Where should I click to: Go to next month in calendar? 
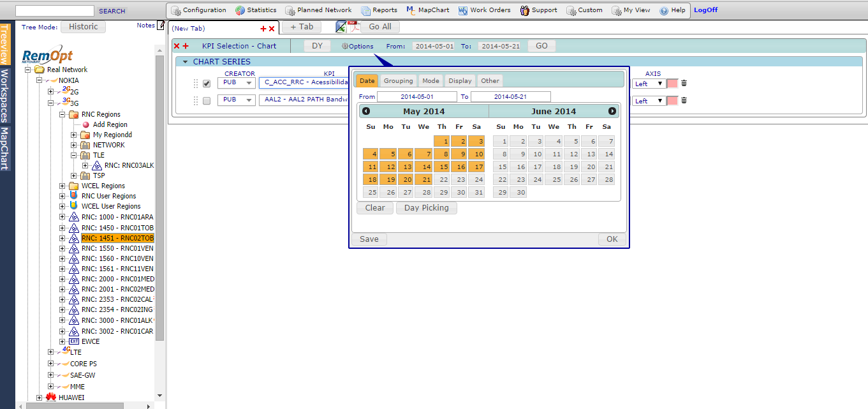click(x=612, y=111)
